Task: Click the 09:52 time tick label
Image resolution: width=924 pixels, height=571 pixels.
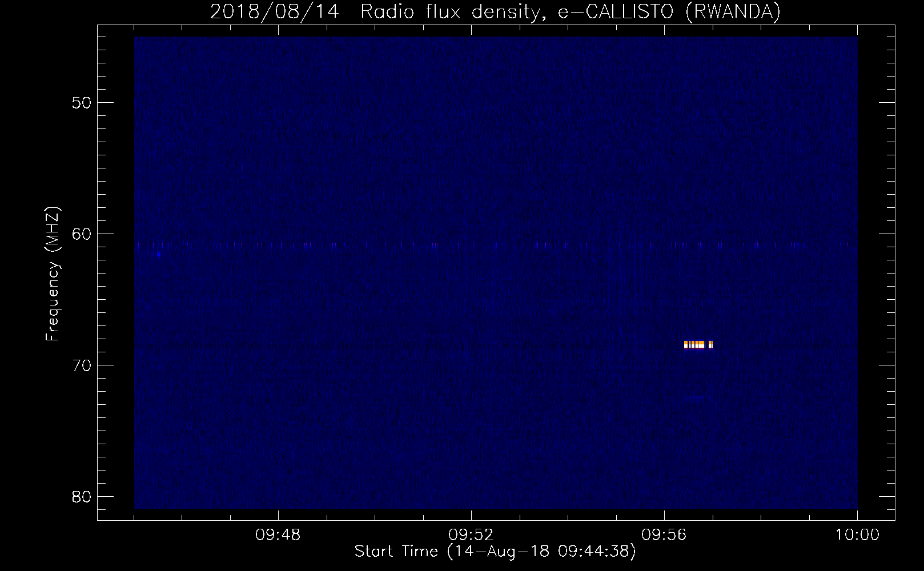Action: (x=471, y=535)
